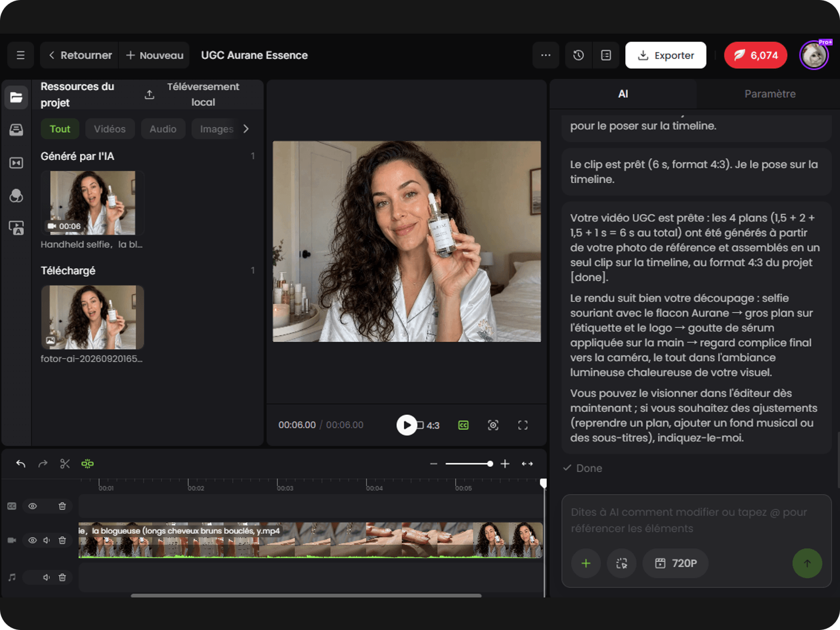Select the uploaded fotor-ai image thumbnail
This screenshot has width=840, height=630.
[92, 317]
